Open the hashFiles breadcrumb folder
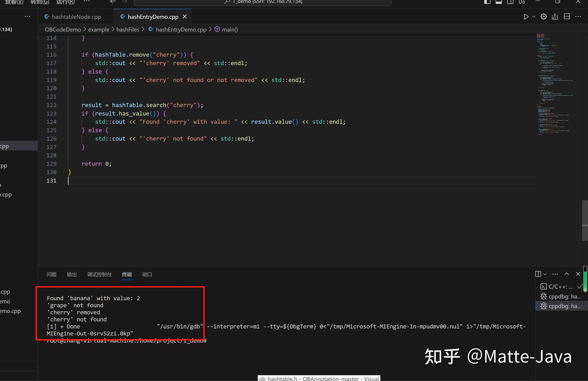Viewport: 588px width, 381px height. [128, 29]
